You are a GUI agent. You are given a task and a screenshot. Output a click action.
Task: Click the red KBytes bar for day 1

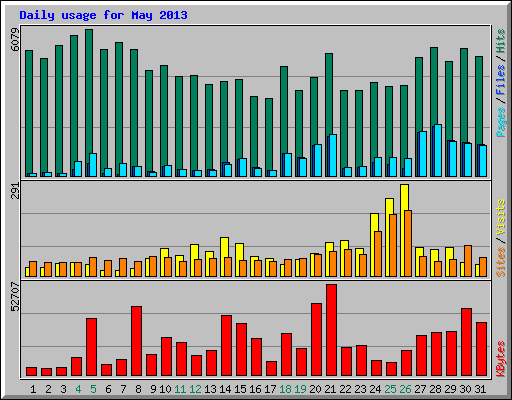click(31, 372)
